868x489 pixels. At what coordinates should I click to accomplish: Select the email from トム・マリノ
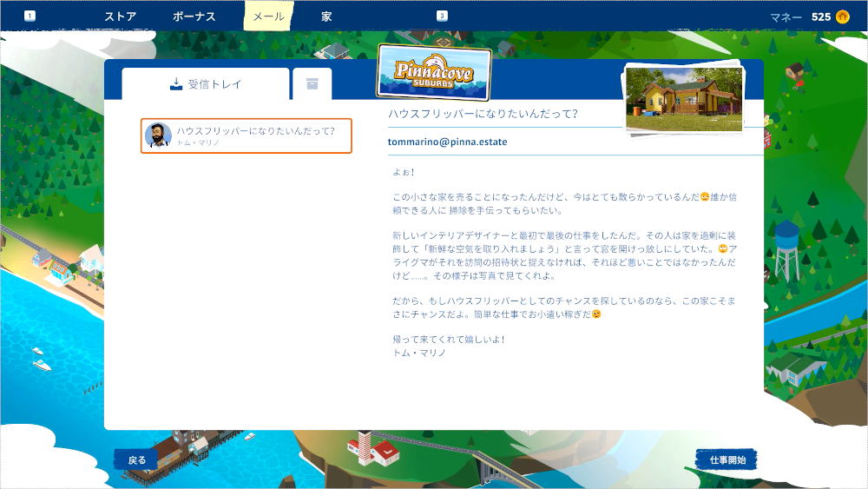pyautogui.click(x=247, y=135)
